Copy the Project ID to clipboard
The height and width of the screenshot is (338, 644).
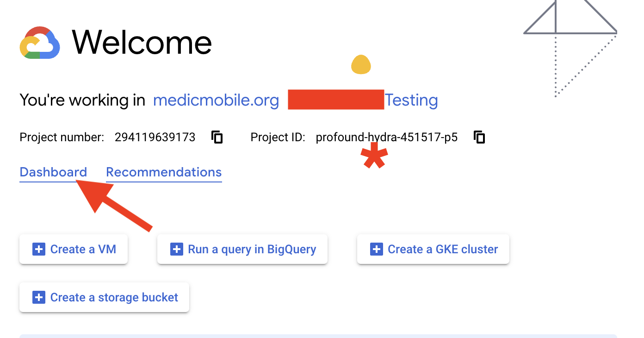pyautogui.click(x=479, y=137)
